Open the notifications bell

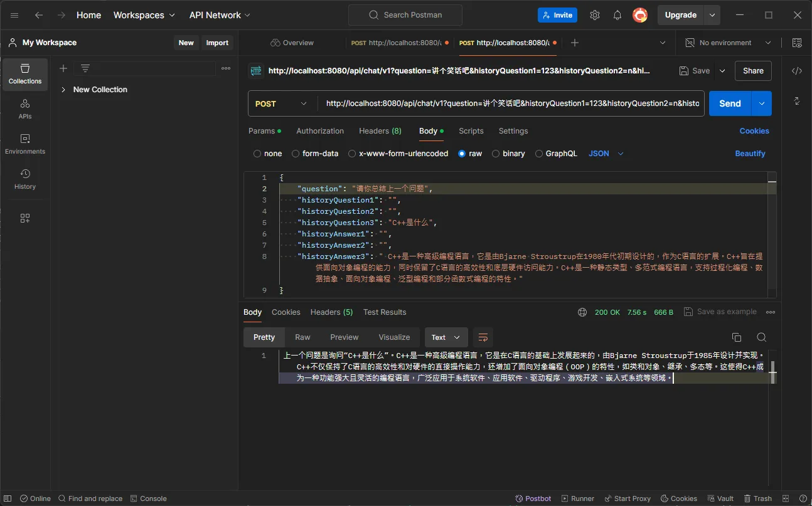pyautogui.click(x=617, y=15)
